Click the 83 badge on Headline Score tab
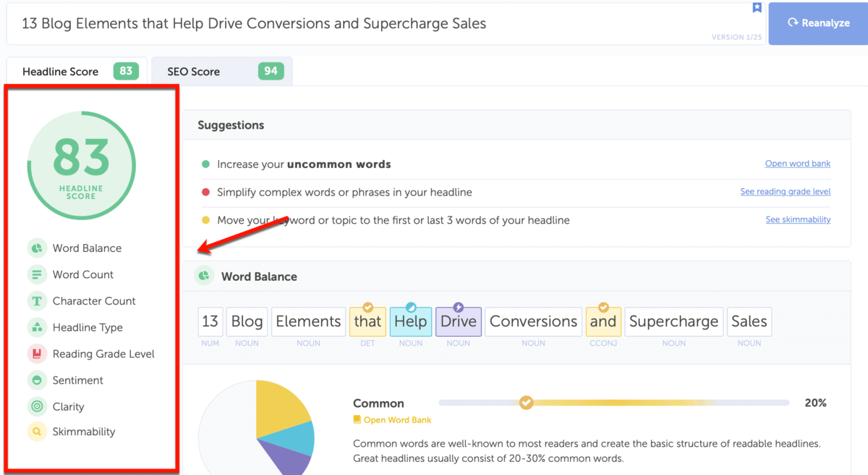868x475 pixels. pyautogui.click(x=126, y=71)
